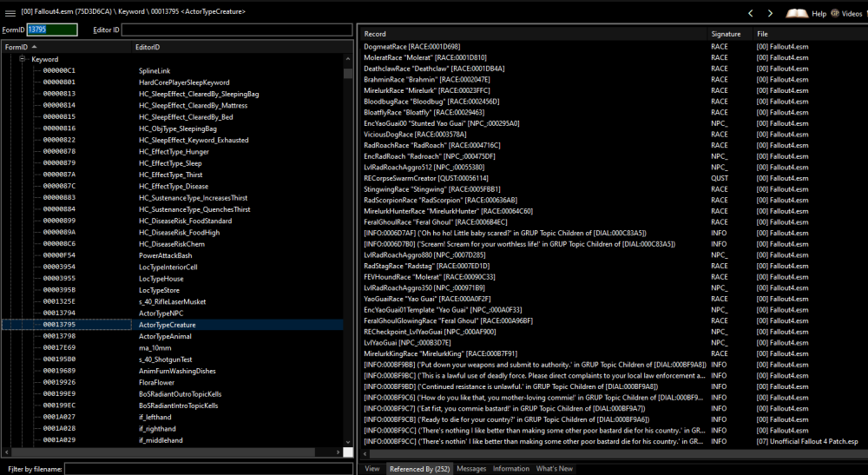
Task: Switch to the Information tab
Action: coord(511,468)
